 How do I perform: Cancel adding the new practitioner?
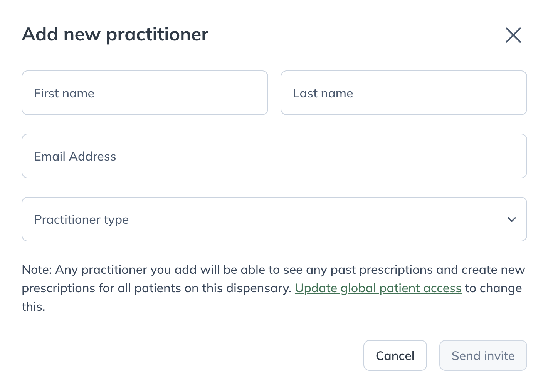395,355
